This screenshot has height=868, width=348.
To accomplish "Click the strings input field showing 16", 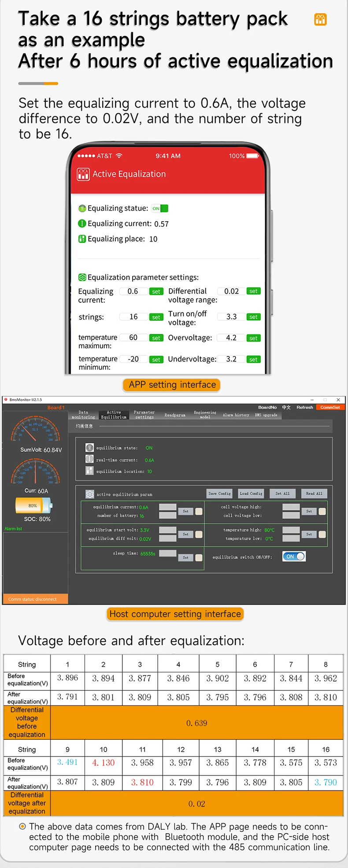I will pos(133,317).
